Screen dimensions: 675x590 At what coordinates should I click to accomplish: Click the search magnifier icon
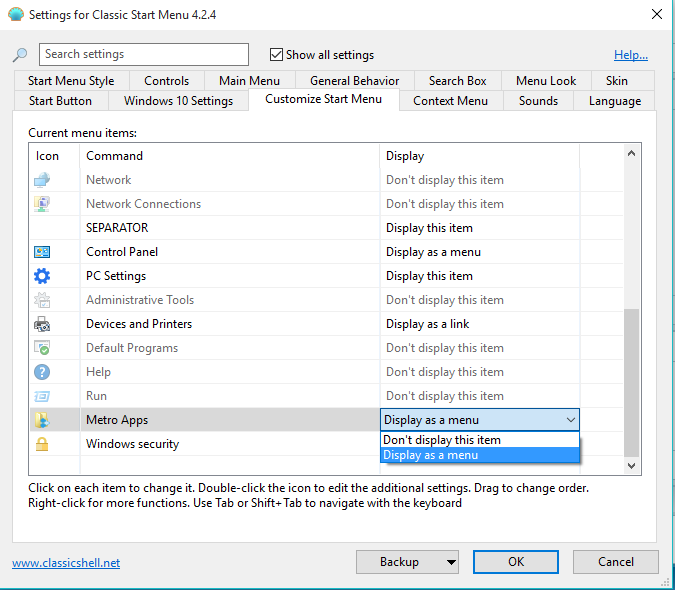tap(20, 55)
